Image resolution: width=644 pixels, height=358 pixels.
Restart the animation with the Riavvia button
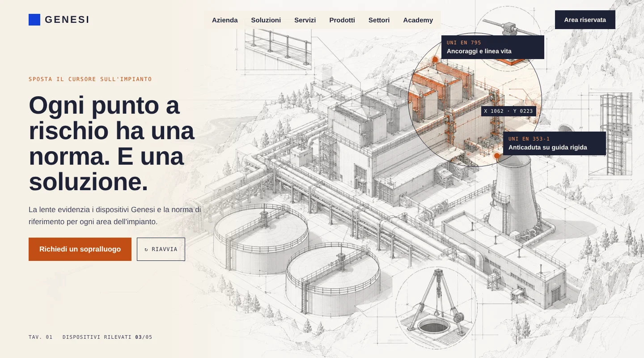[161, 249]
